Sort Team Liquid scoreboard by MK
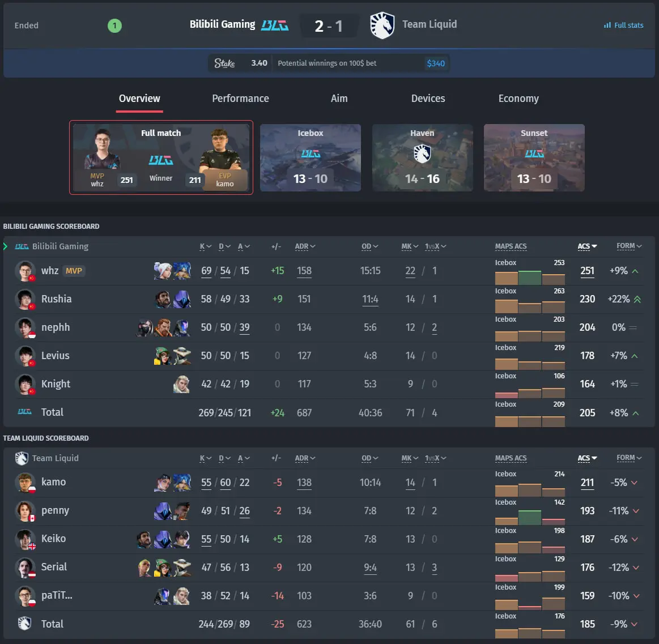Image resolution: width=659 pixels, height=644 pixels. [x=410, y=458]
